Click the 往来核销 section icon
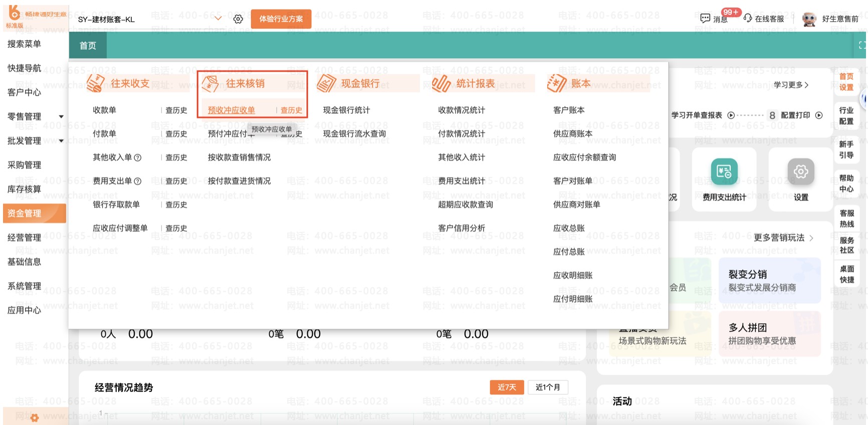This screenshot has width=868, height=425. click(x=210, y=84)
